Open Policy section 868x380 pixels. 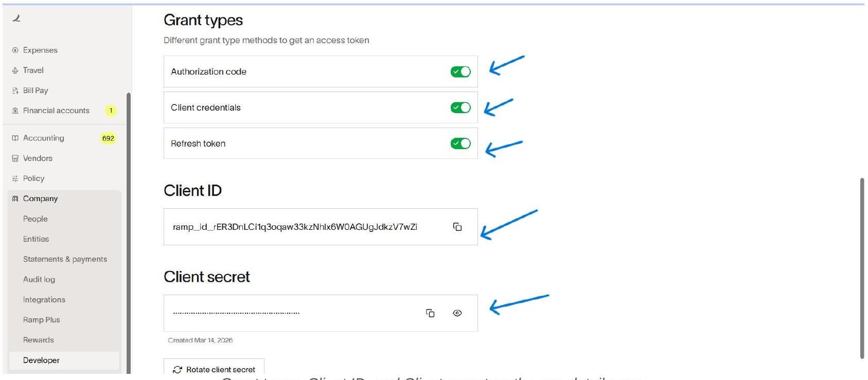(33, 178)
